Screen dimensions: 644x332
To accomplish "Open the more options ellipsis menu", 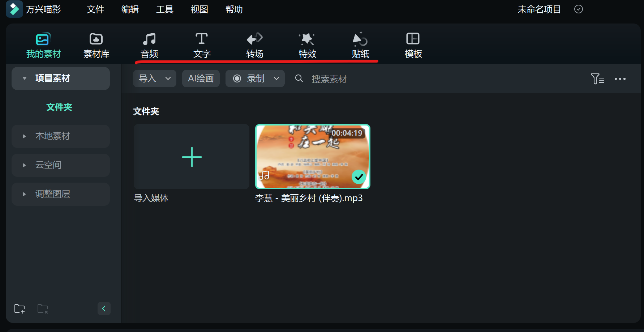I will coord(620,78).
